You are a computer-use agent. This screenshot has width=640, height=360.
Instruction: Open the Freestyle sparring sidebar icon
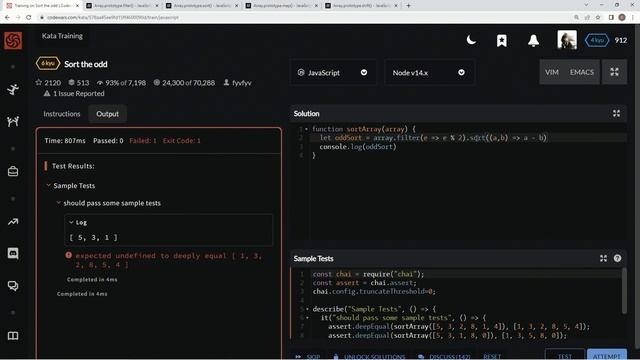point(13,121)
